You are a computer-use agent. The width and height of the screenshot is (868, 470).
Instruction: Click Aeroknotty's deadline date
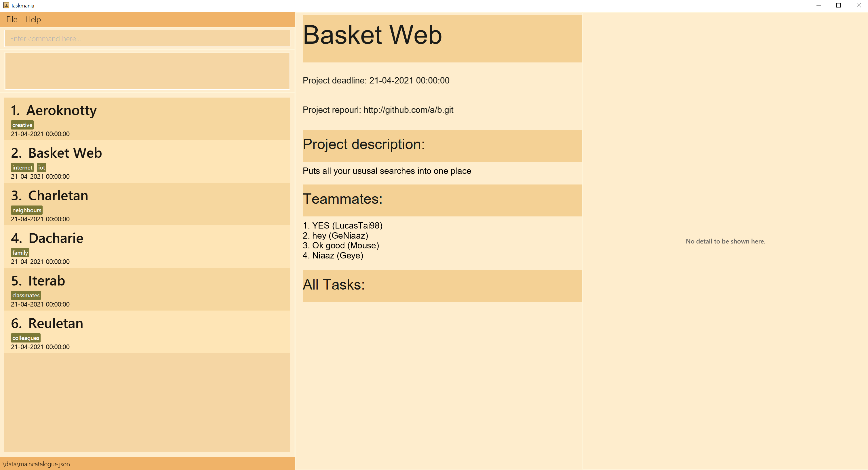point(40,134)
